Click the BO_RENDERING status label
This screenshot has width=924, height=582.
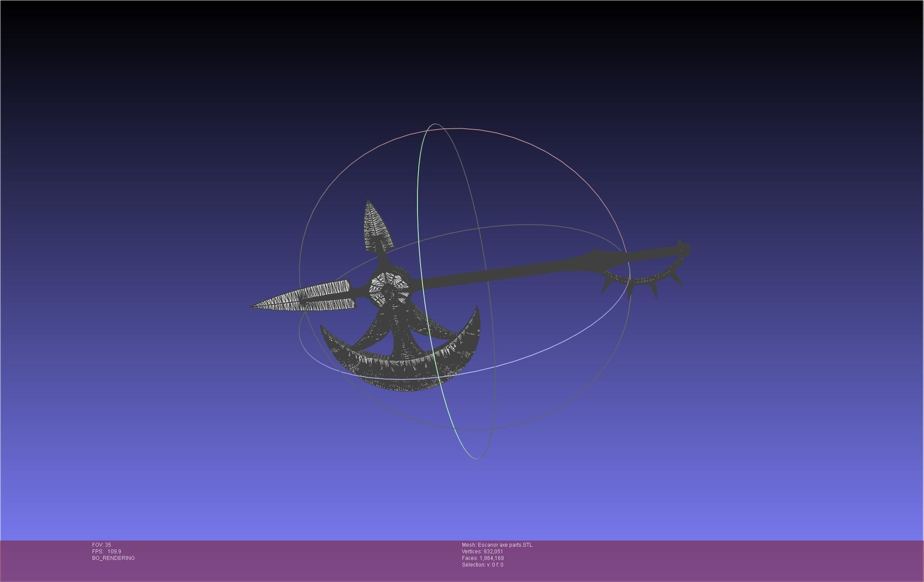pos(113,558)
